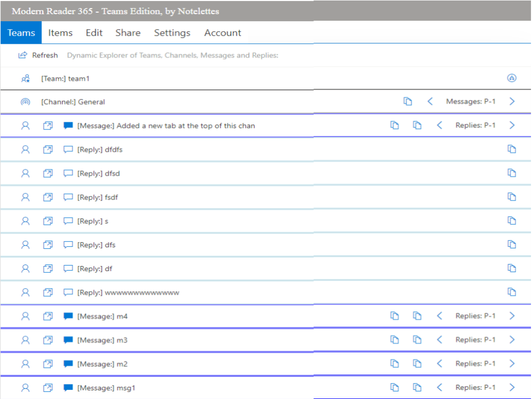
Task: Click the user icon on reply dfdfs
Action: coord(26,149)
